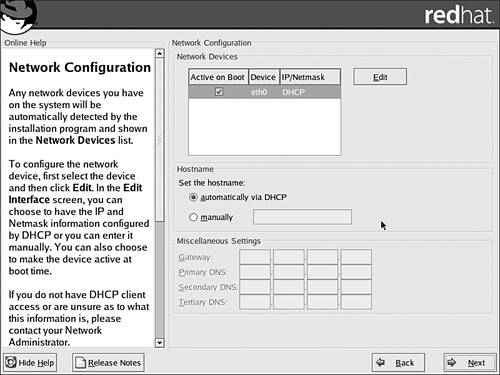
Task: Select automatically via DHCP radio option
Action: point(193,197)
